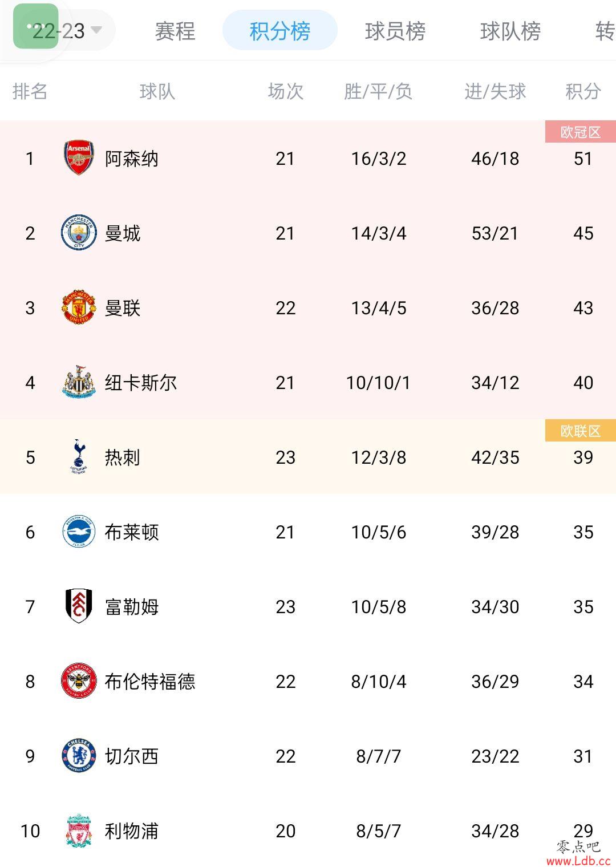Screen dimensions: 616x867
Task: Tap the Chelsea lion crest
Action: [x=79, y=756]
